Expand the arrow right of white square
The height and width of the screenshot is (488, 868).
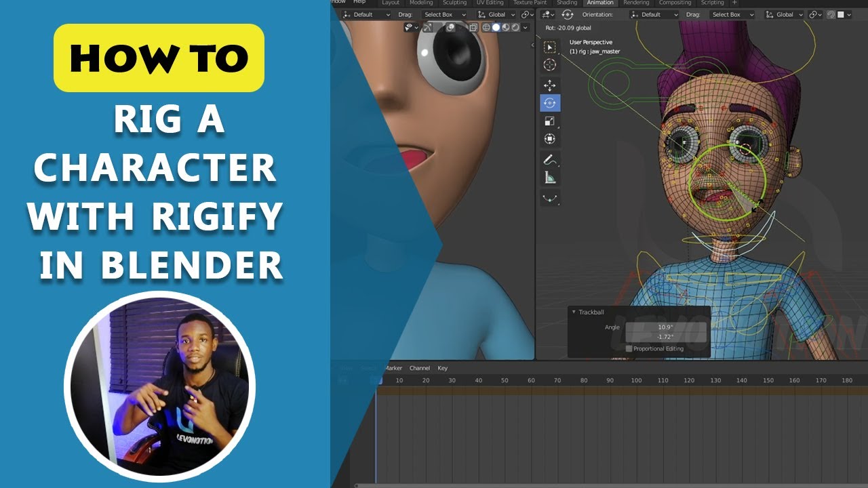(849, 14)
